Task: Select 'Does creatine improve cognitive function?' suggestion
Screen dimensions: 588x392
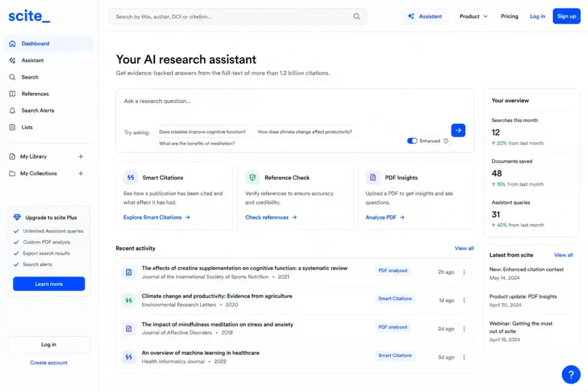Action: pyautogui.click(x=202, y=132)
